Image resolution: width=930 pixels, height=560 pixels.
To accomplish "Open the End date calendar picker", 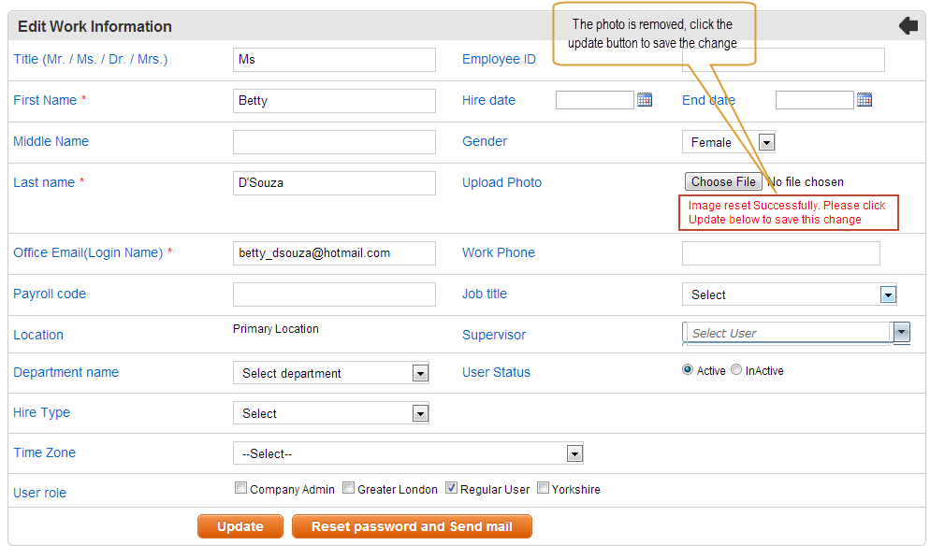I will [x=865, y=99].
